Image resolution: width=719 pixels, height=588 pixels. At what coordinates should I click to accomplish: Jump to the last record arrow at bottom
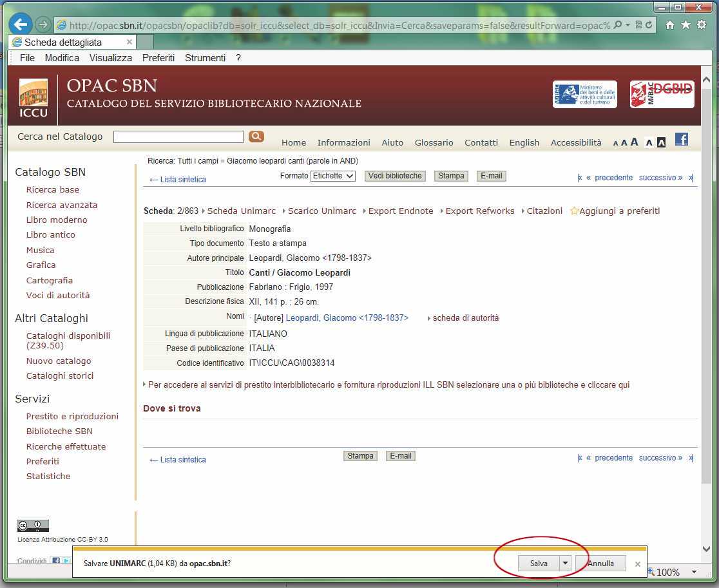pyautogui.click(x=691, y=458)
